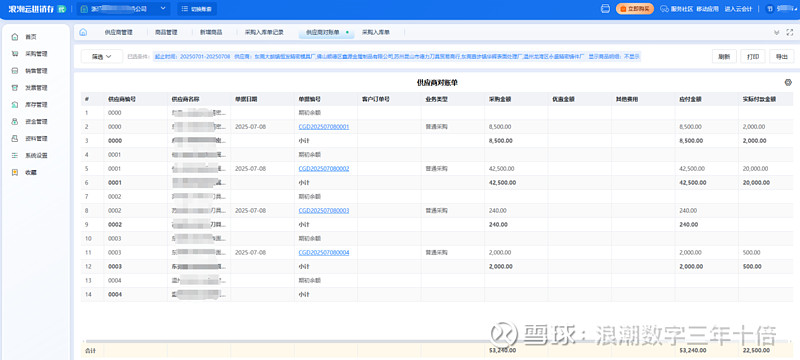Click the 240.00 purchase amount in row 8
Image resolution: width=800 pixels, height=360 pixels.
(x=497, y=210)
